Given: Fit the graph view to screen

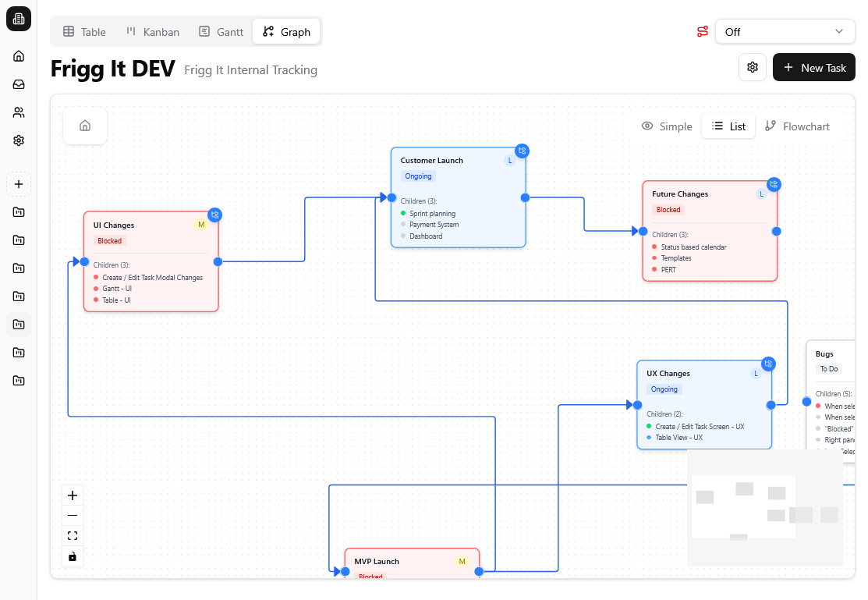Looking at the screenshot, I should click(73, 536).
